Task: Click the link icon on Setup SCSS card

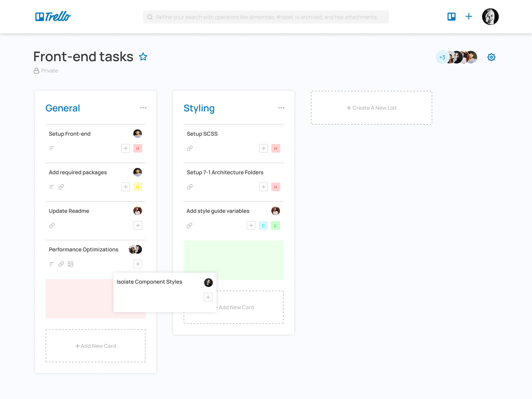Action: (x=190, y=148)
